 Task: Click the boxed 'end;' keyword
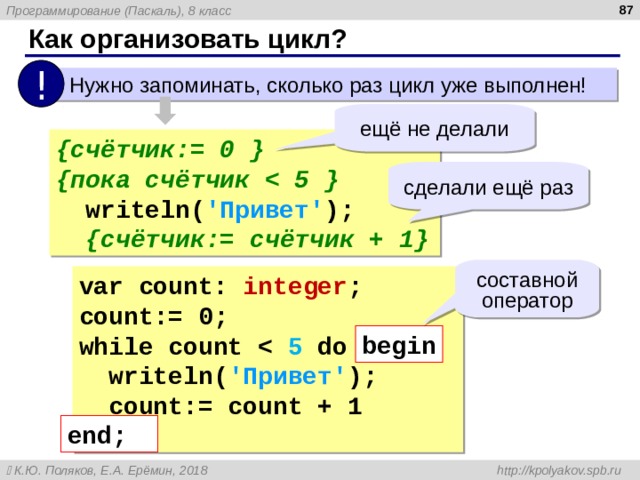109,434
